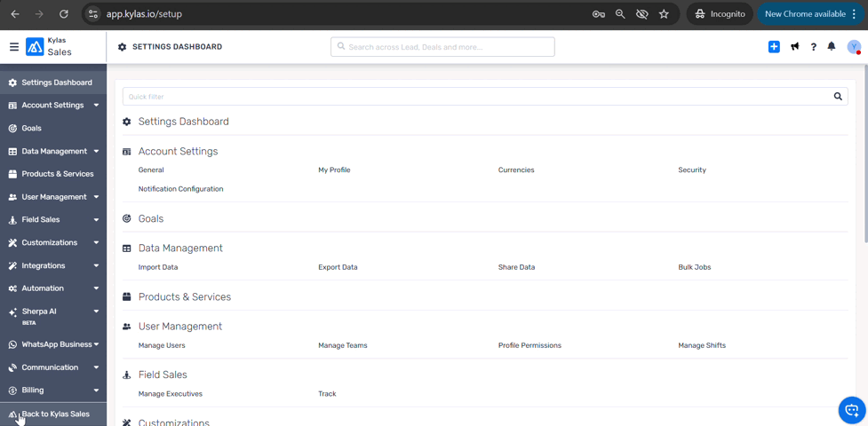868x426 pixels.
Task: Click the WhatsApp Business icon in sidebar
Action: pyautogui.click(x=12, y=344)
